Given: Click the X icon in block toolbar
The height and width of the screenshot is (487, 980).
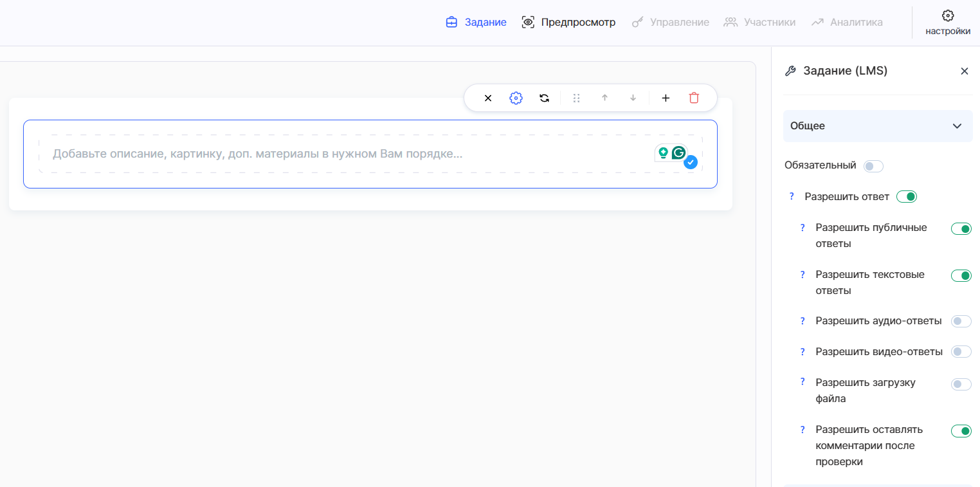Looking at the screenshot, I should coord(488,98).
